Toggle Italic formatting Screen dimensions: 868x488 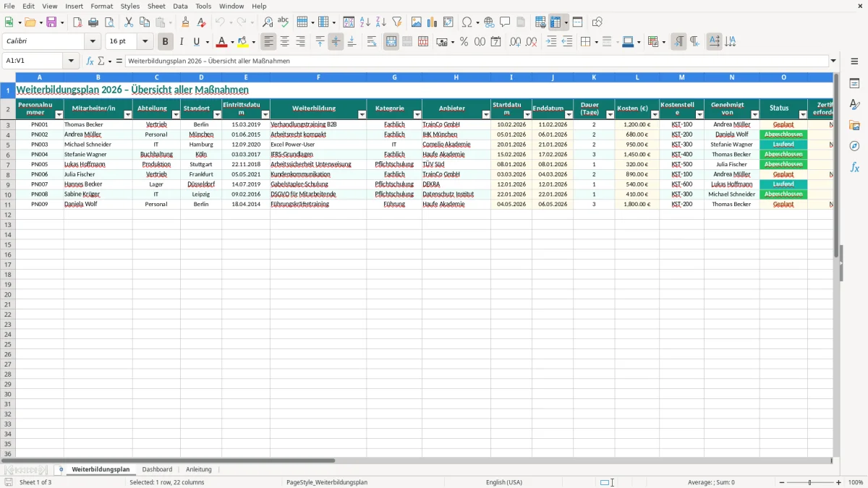click(x=181, y=42)
